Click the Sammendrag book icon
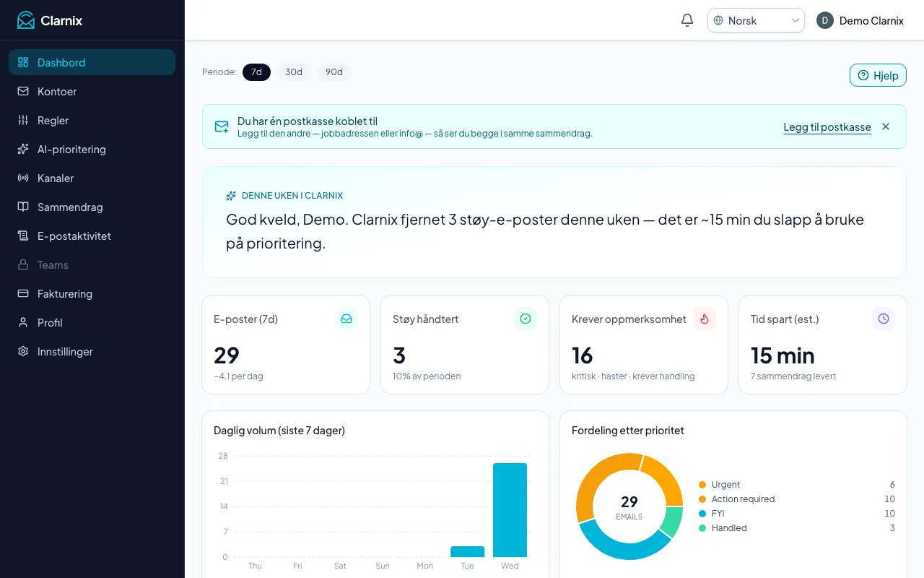The image size is (924, 578). [23, 207]
